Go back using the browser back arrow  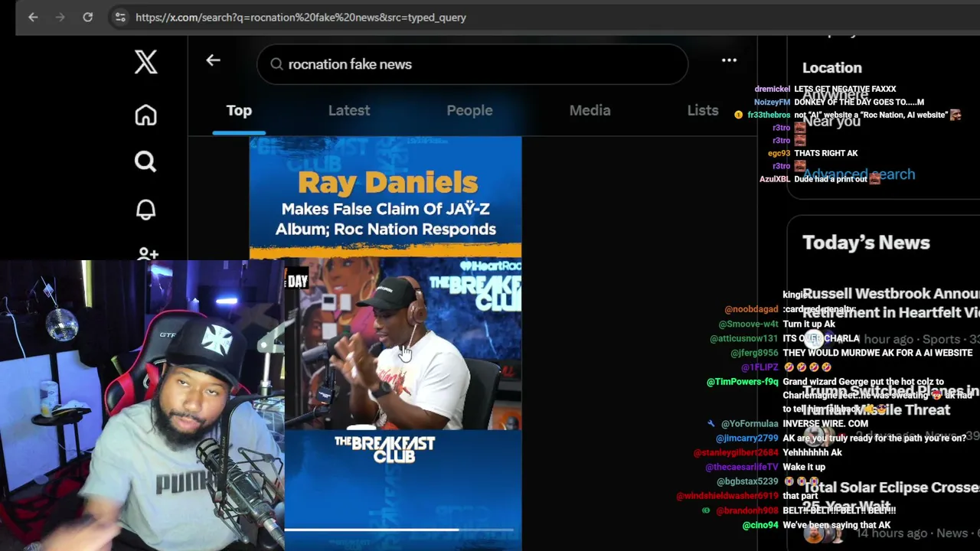[33, 17]
